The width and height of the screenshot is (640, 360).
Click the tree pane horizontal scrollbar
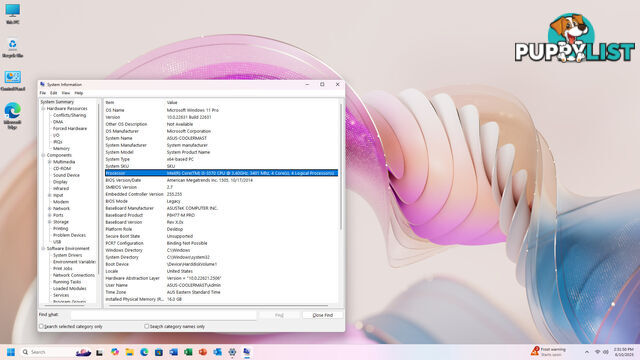click(64, 305)
